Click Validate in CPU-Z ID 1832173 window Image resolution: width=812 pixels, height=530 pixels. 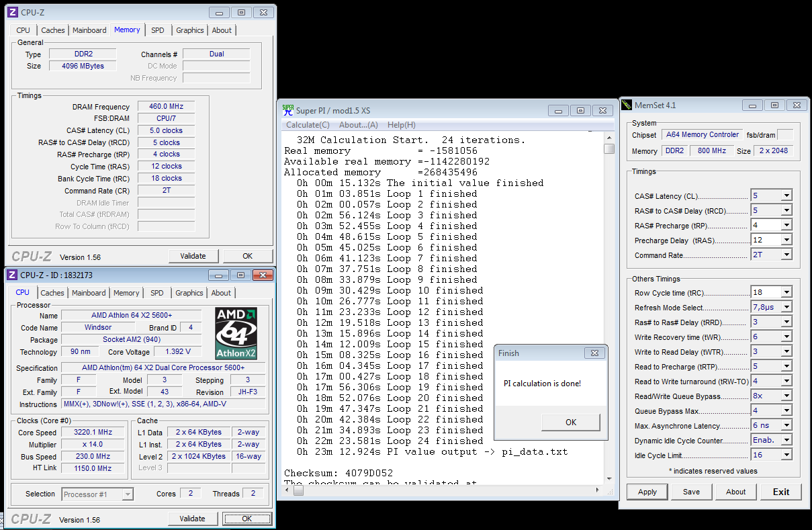(x=193, y=519)
